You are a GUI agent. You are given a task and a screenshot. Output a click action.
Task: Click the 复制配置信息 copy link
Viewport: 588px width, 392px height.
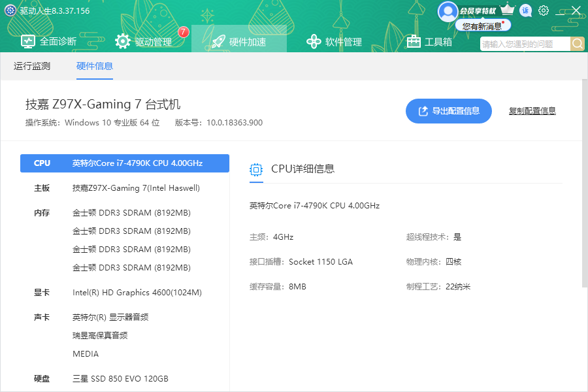[532, 111]
